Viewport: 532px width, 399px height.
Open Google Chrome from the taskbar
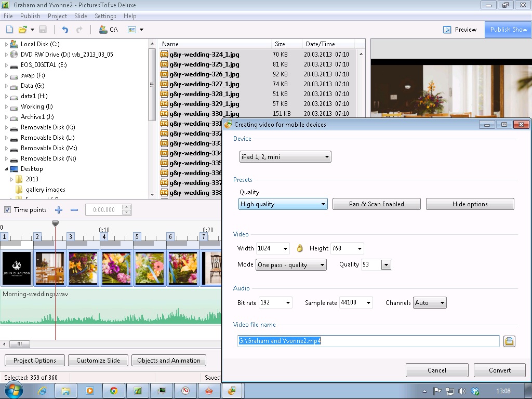[113, 391]
